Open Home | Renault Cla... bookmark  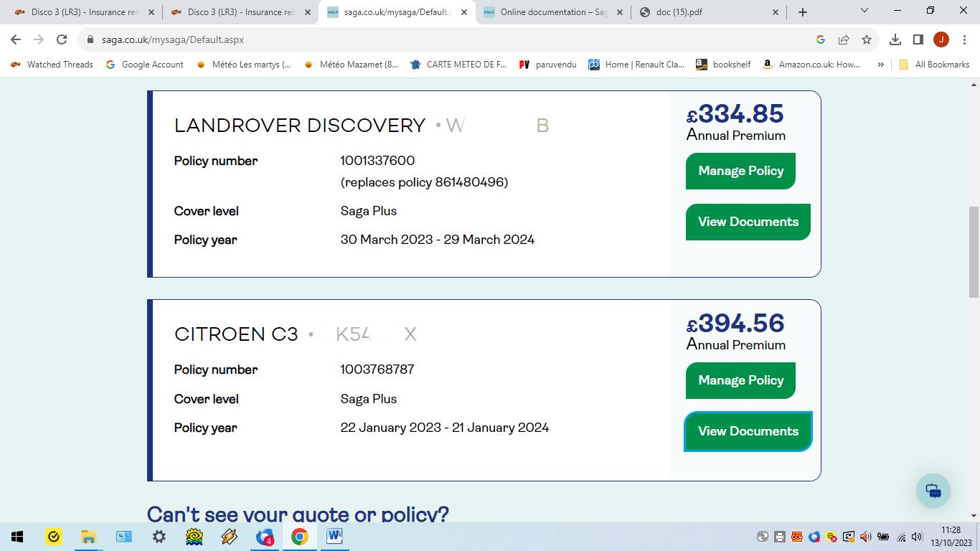point(636,64)
